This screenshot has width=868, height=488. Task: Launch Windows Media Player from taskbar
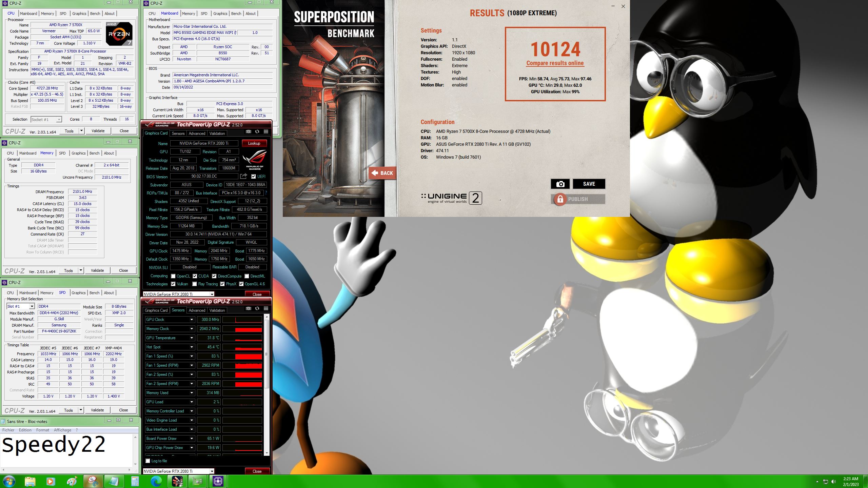(x=51, y=481)
